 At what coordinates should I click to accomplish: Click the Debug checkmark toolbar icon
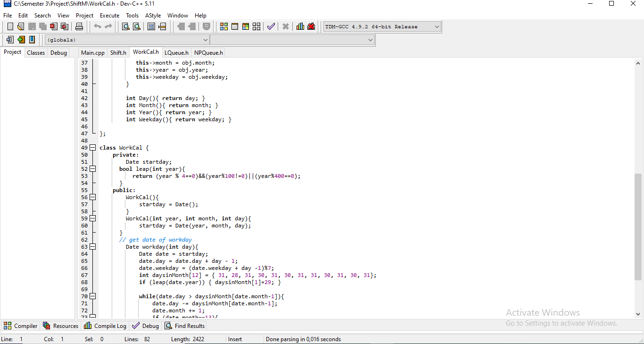271,26
